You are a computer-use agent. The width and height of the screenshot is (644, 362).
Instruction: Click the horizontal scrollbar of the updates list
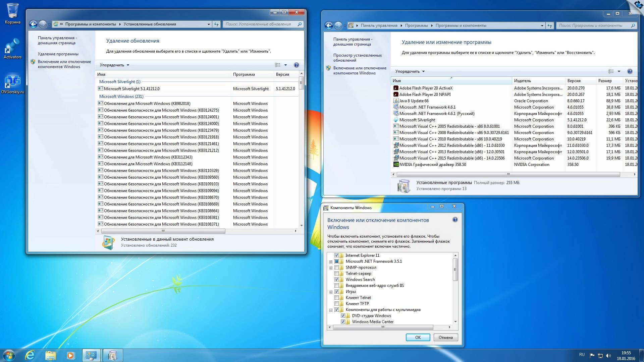point(163,231)
